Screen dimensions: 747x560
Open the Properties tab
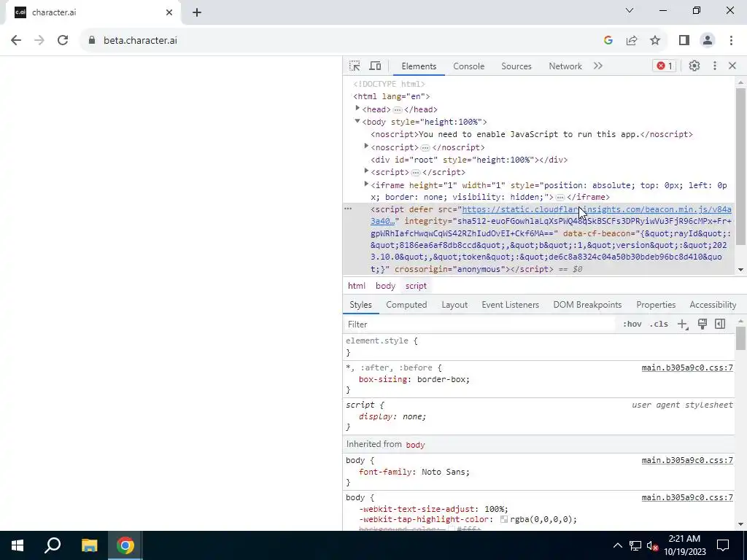click(x=656, y=305)
